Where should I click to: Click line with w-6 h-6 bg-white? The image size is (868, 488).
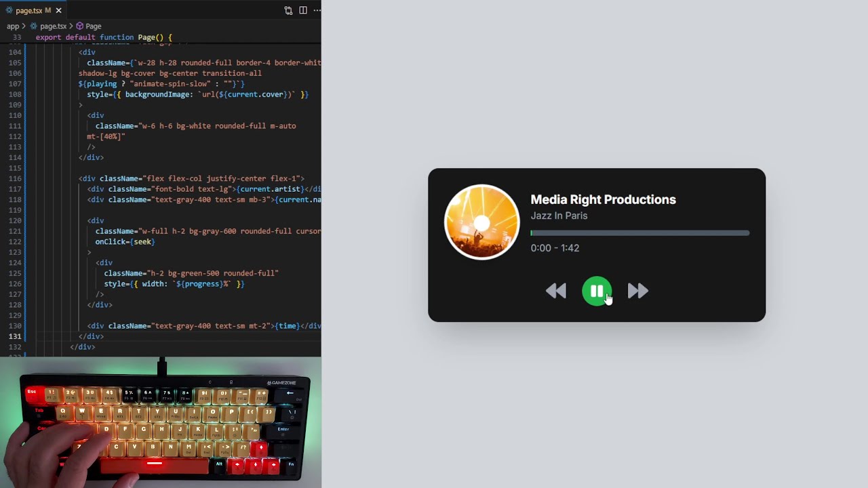click(x=195, y=126)
